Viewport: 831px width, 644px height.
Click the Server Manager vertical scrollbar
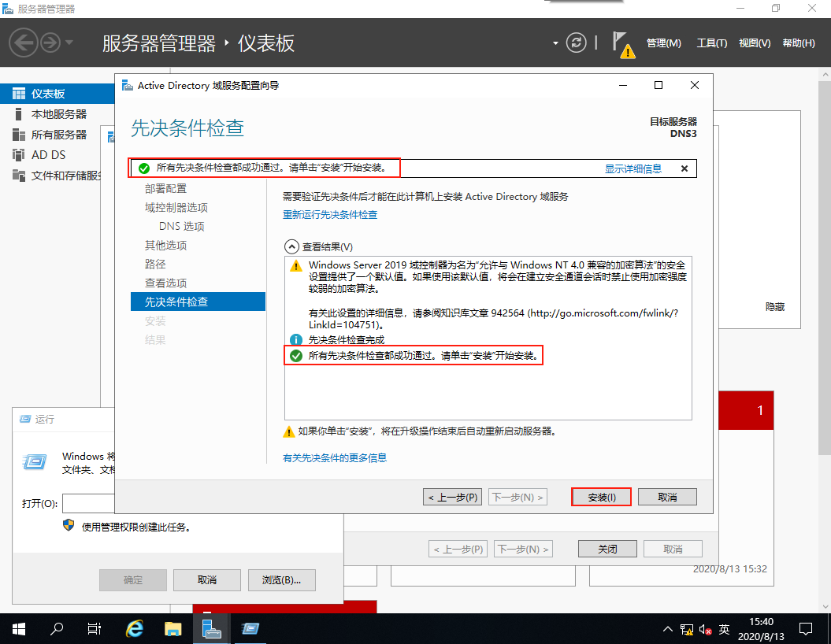point(825,268)
